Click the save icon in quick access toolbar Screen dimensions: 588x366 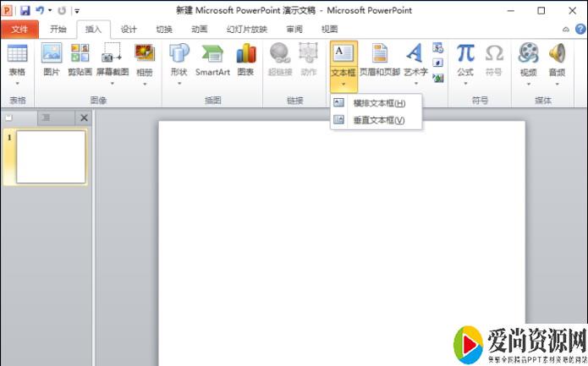(x=25, y=11)
